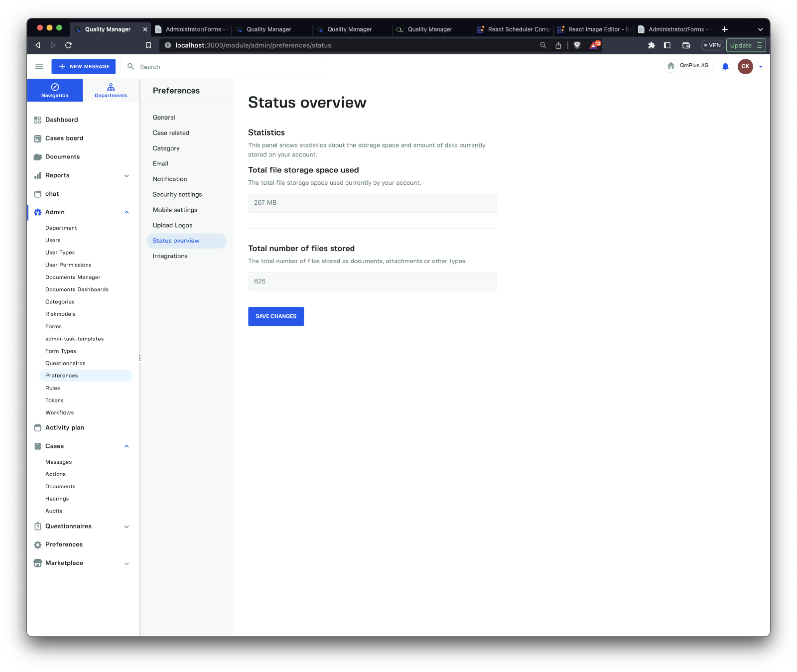The width and height of the screenshot is (797, 672).
Task: Click the CK user avatar
Action: tap(745, 66)
